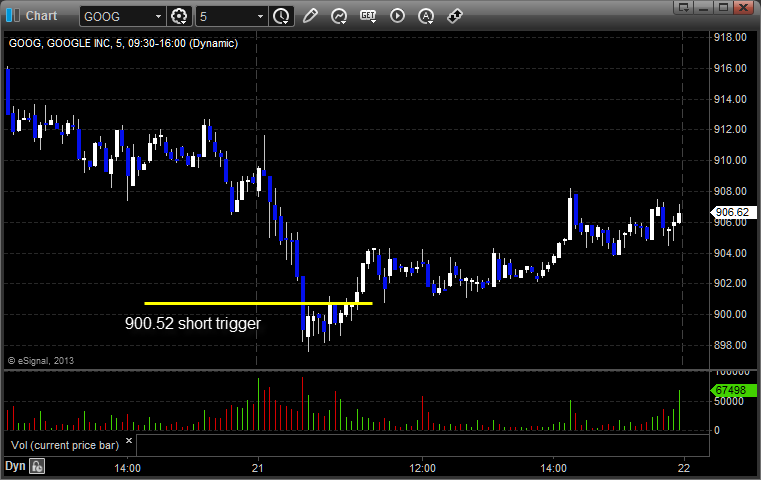The image size is (761, 480).
Task: Click the diamond arrows trade icon
Action: [x=455, y=16]
